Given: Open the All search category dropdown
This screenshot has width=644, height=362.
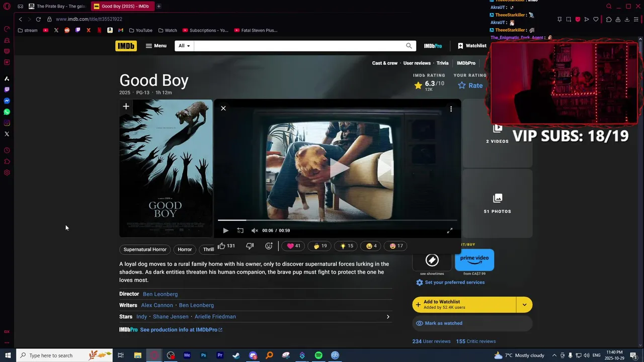Looking at the screenshot, I should pyautogui.click(x=184, y=46).
